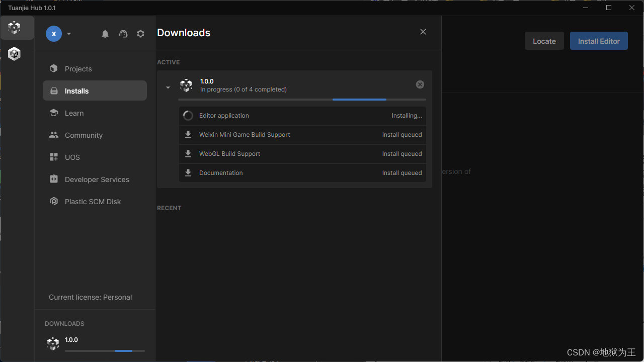Click the Weixin Mini Game Build Support download icon
The image size is (644, 362).
tap(188, 135)
